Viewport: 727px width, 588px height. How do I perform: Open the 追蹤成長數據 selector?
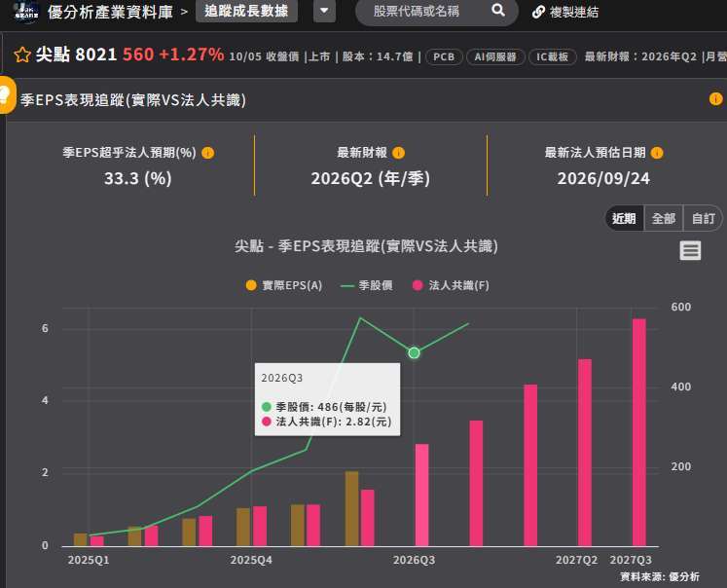[246, 11]
